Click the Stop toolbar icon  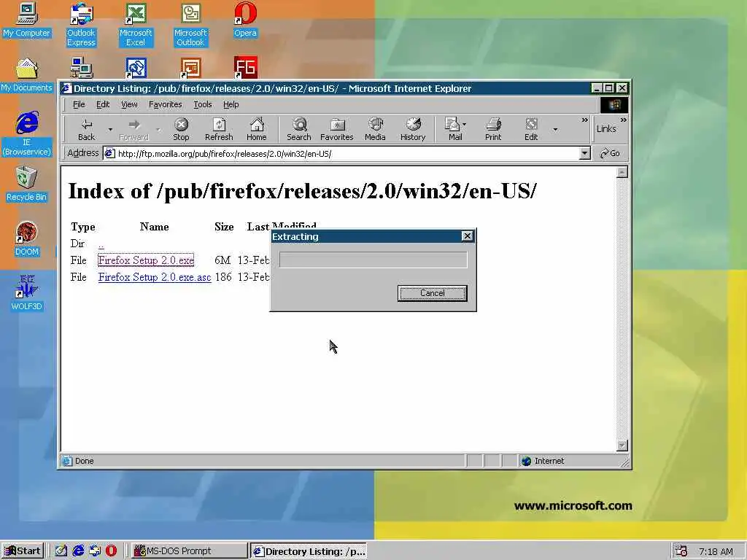pyautogui.click(x=181, y=130)
